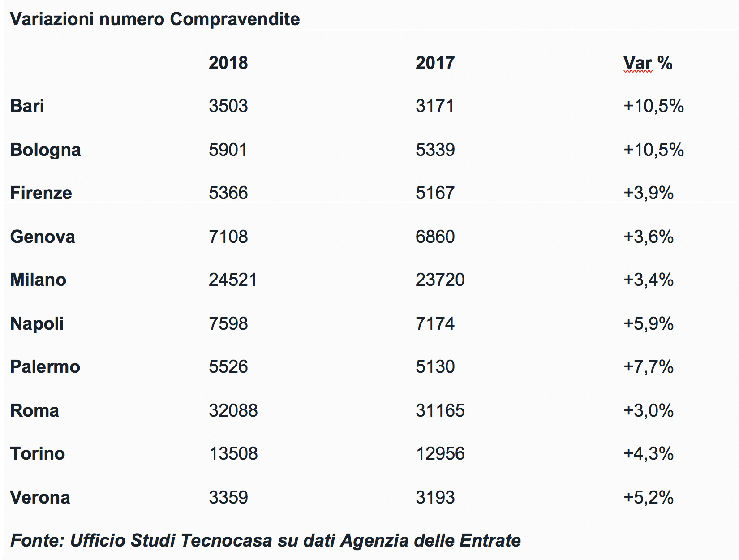The width and height of the screenshot is (739, 560).
Task: Select the Firenze row label
Action: point(41,193)
